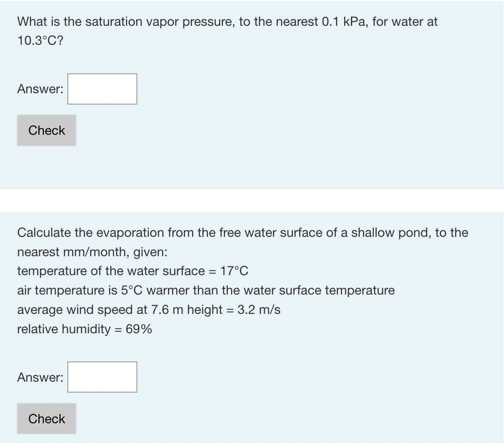Click the wind speed specification line
The image size is (504, 443).
coord(149,309)
